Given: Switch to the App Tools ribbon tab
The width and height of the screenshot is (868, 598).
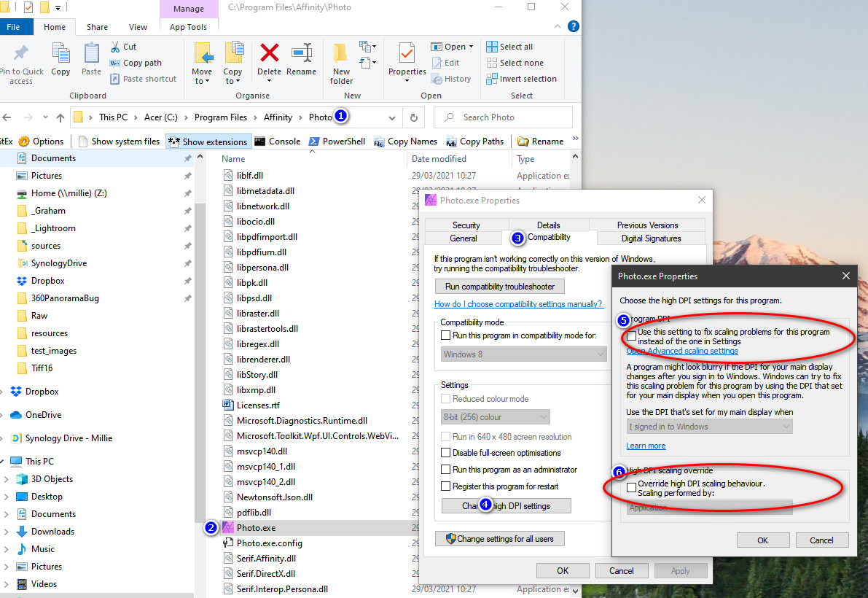Looking at the screenshot, I should 188,27.
